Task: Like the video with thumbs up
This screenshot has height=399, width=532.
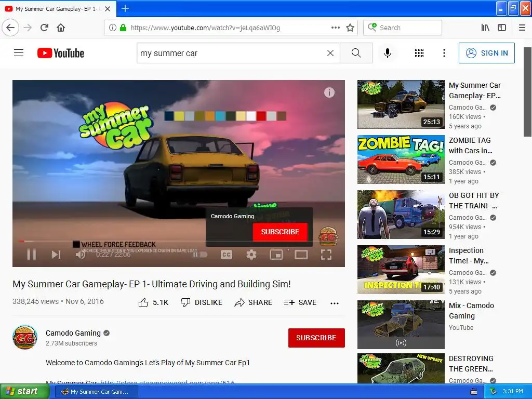Action: pos(153,303)
